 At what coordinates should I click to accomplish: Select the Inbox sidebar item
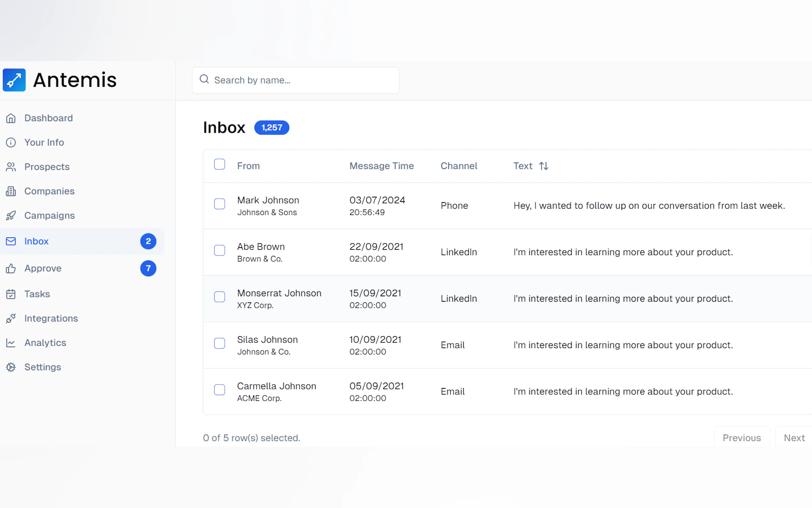36,241
